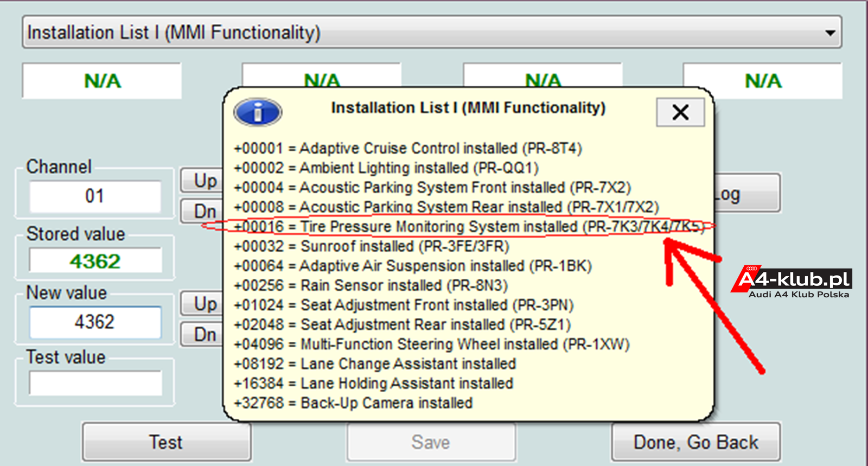This screenshot has height=466, width=868.
Task: Click Done, Go Back button
Action: pyautogui.click(x=696, y=442)
